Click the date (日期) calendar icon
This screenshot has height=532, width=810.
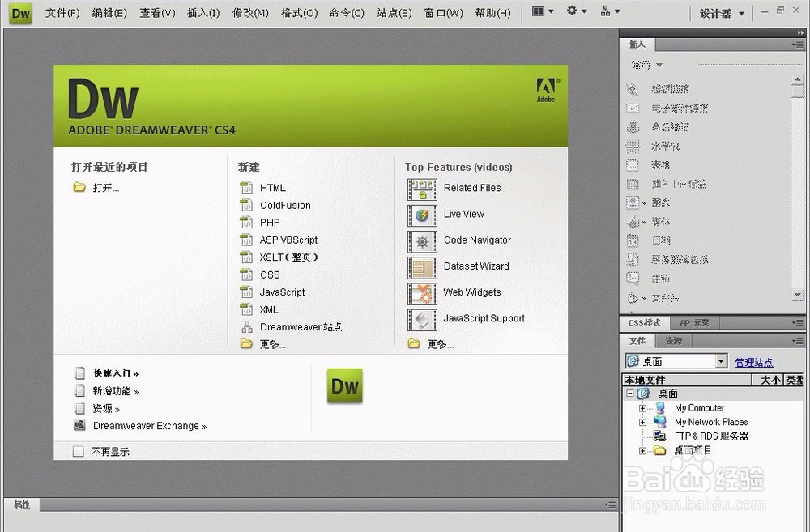(633, 240)
